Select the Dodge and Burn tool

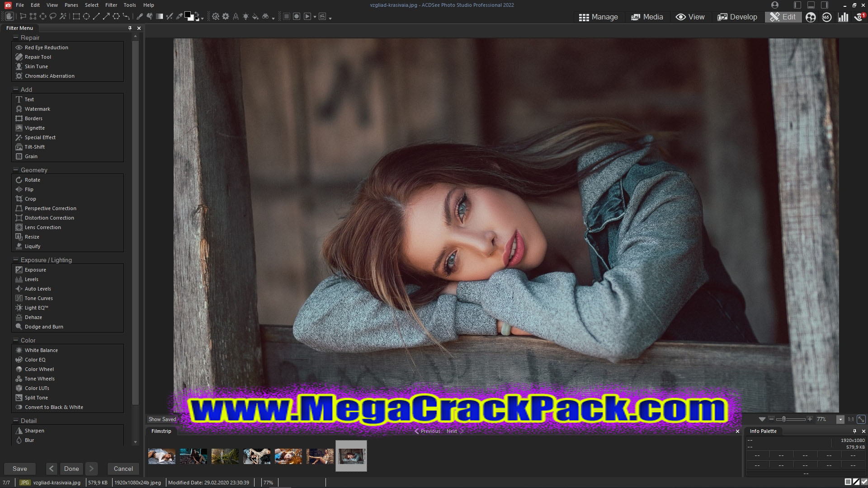pos(43,327)
